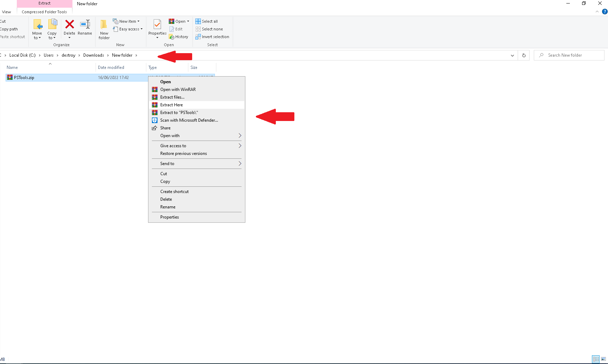608x364 pixels.
Task: Click the Share icon in context menu
Action: [x=154, y=128]
